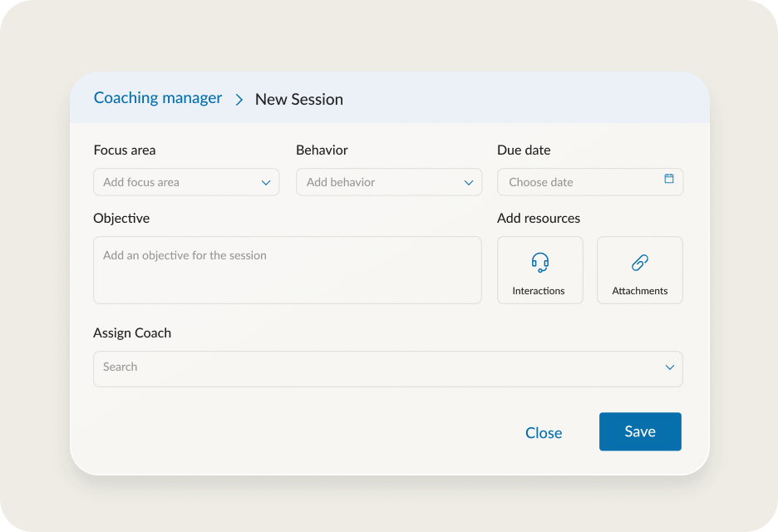Open the Interactions resource card

(x=539, y=269)
